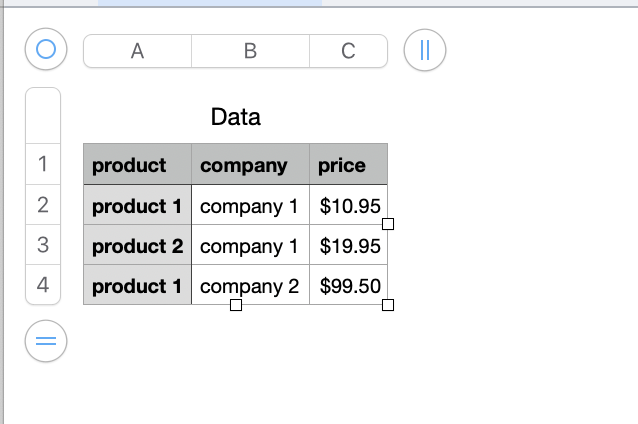
Task: Click the add rows handle icon
Action: [x=45, y=342]
